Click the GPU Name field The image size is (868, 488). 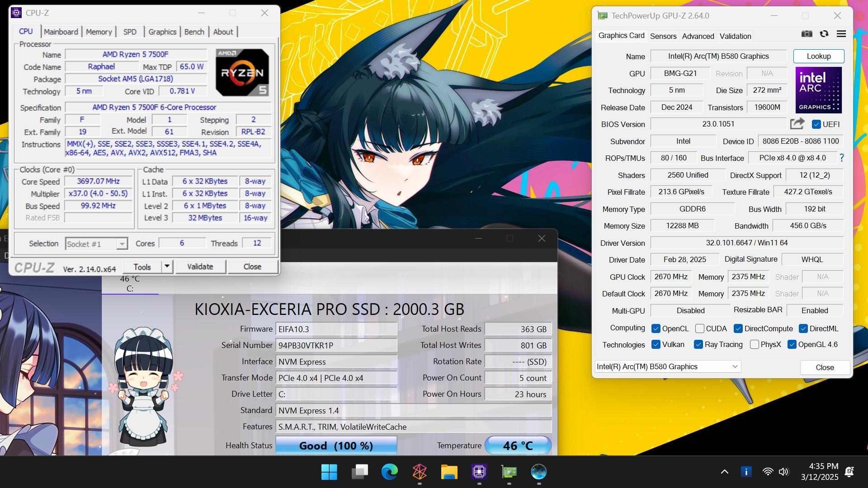[x=718, y=56]
